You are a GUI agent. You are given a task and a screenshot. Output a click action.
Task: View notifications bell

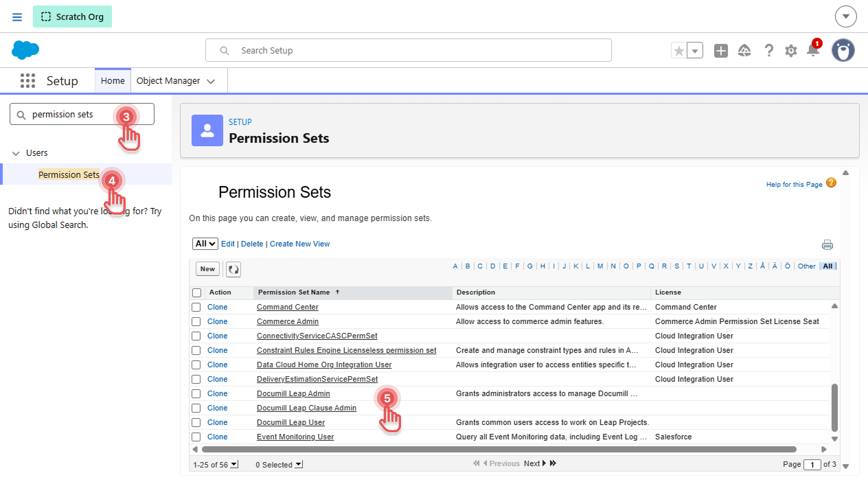click(x=813, y=50)
